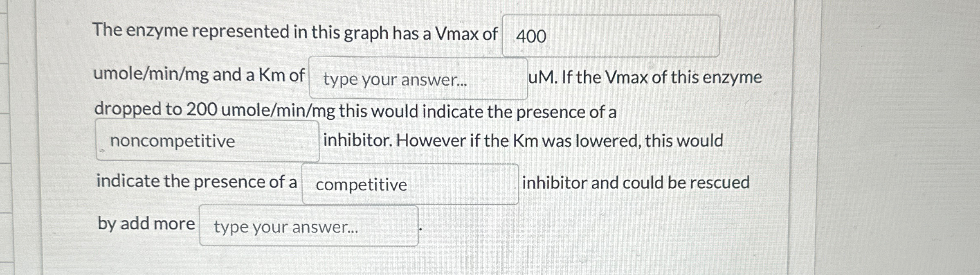Select the field containing noncompetitive
This screenshot has width=980, height=275.
point(207,140)
